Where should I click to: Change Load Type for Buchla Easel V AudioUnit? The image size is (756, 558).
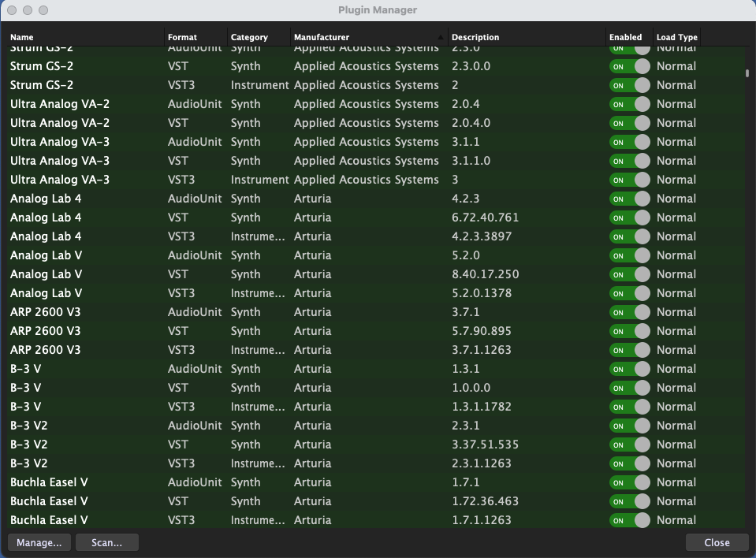point(676,482)
